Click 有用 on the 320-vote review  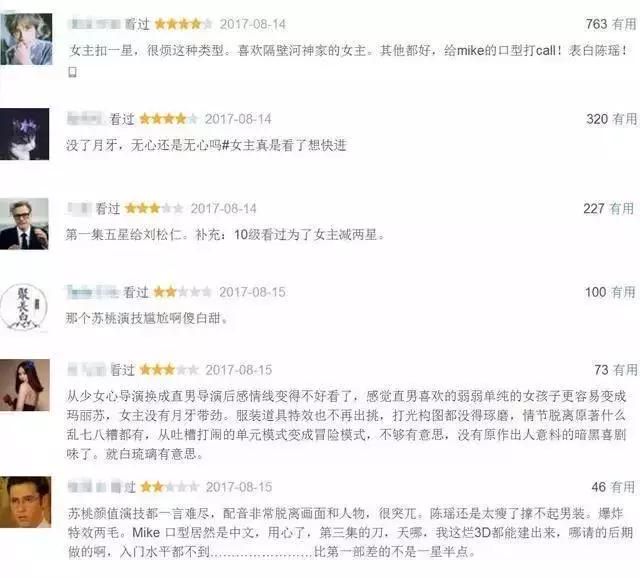[625, 119]
